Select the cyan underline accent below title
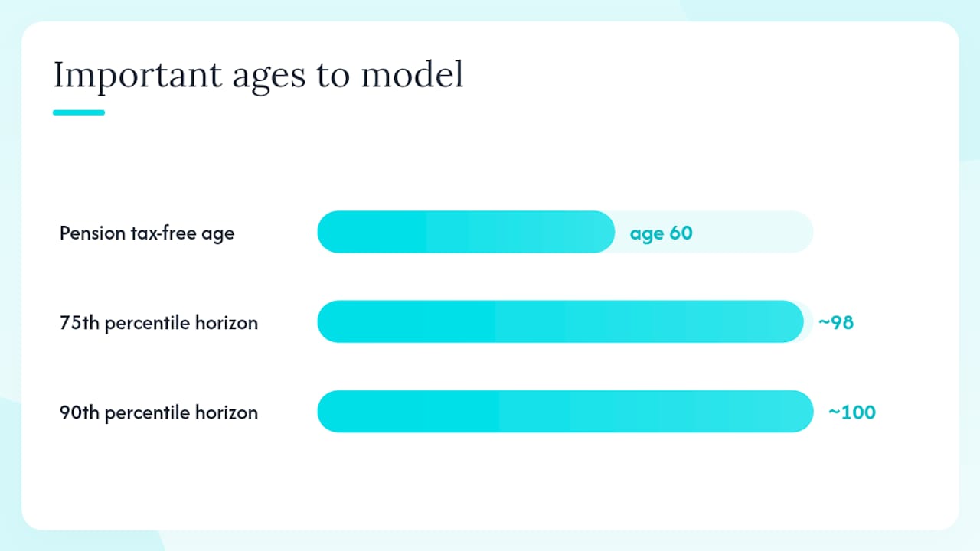The width and height of the screenshot is (980, 551). [x=79, y=112]
